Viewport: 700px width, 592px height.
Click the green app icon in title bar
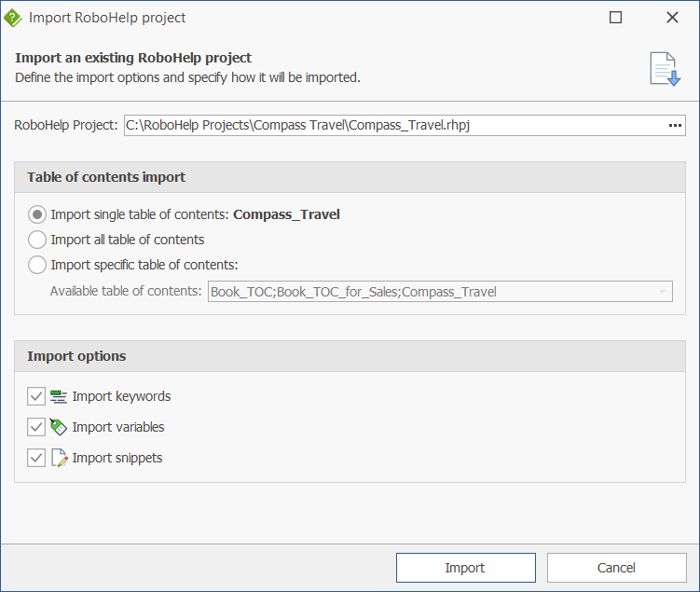(x=13, y=18)
